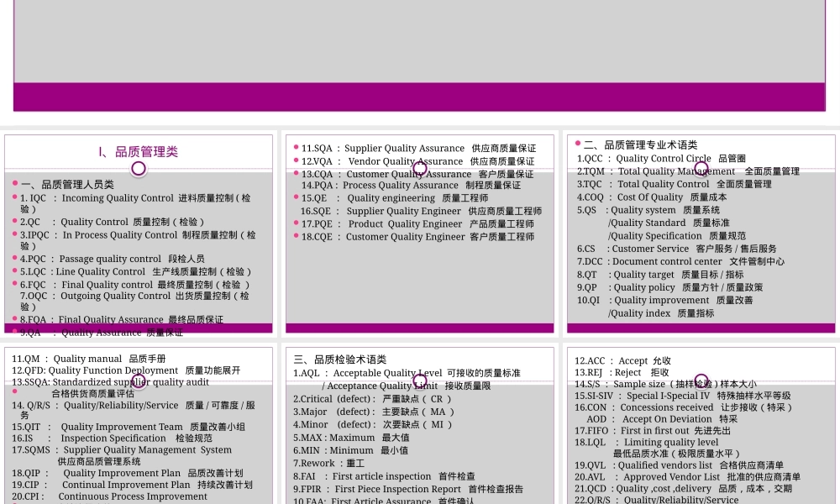Image resolution: width=840 pixels, height=504 pixels.
Task: Select '17.PQE : Product Quality Engineer'
Action: [x=381, y=224]
